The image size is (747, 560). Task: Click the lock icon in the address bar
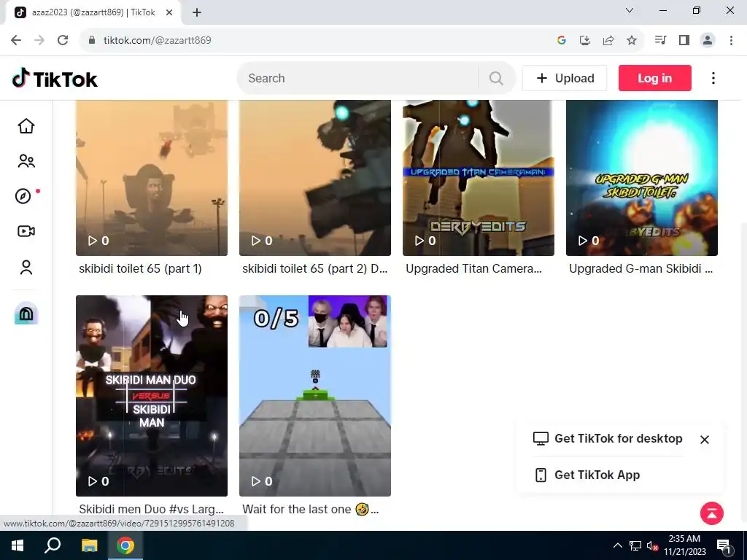pyautogui.click(x=92, y=40)
